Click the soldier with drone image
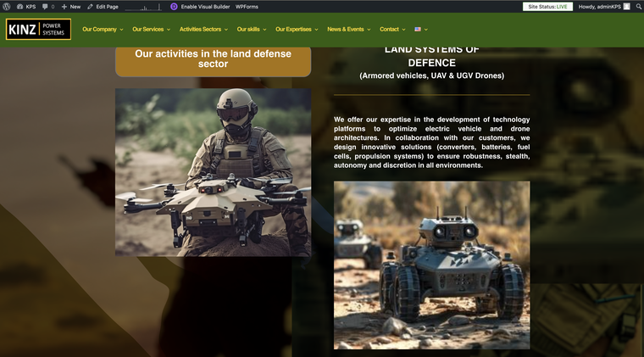The height and width of the screenshot is (357, 644). [213, 172]
